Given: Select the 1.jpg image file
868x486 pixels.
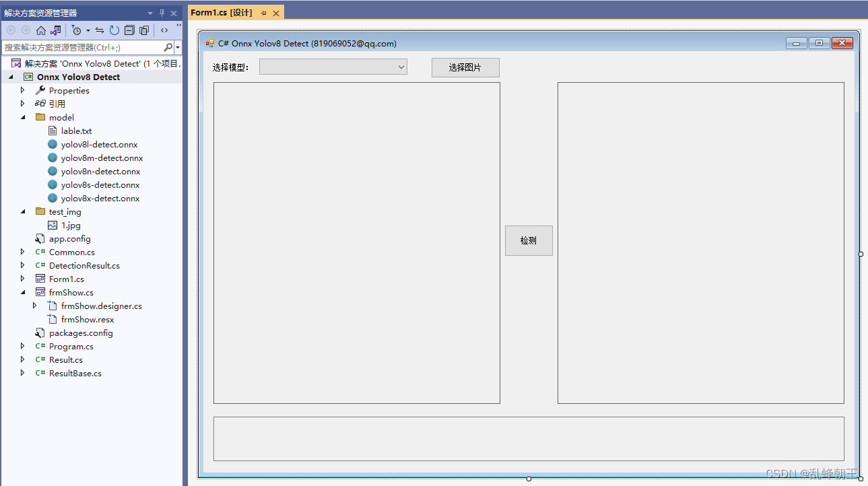Looking at the screenshot, I should (x=71, y=225).
